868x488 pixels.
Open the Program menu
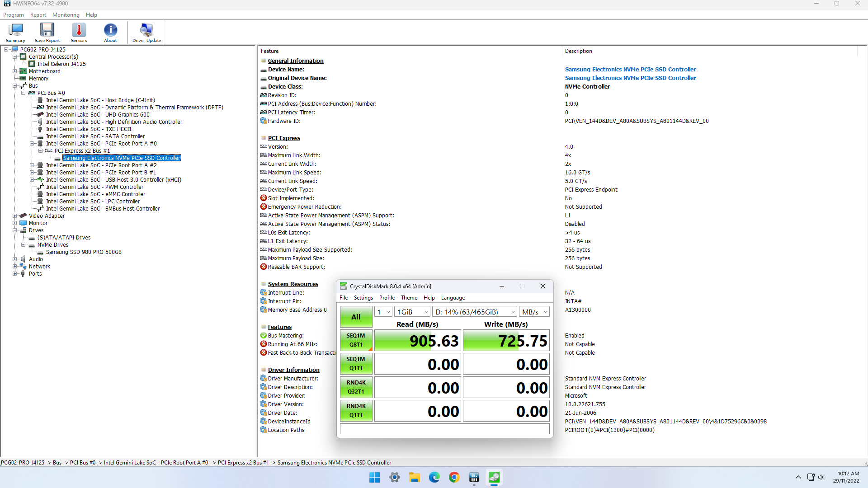(13, 15)
